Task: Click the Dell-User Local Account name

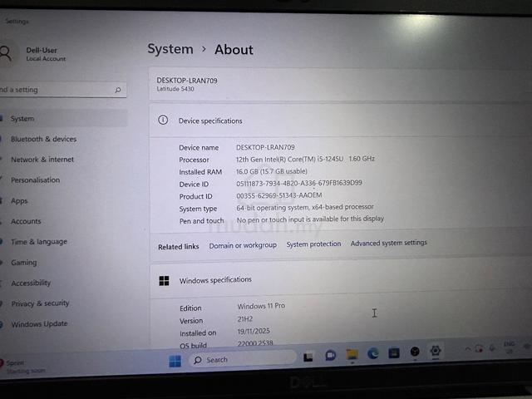Action: [46, 54]
